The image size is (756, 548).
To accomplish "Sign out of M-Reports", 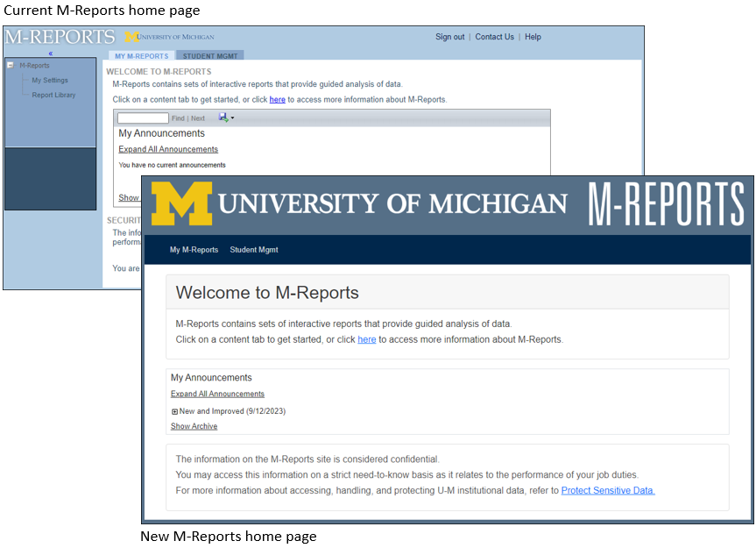I will 449,37.
